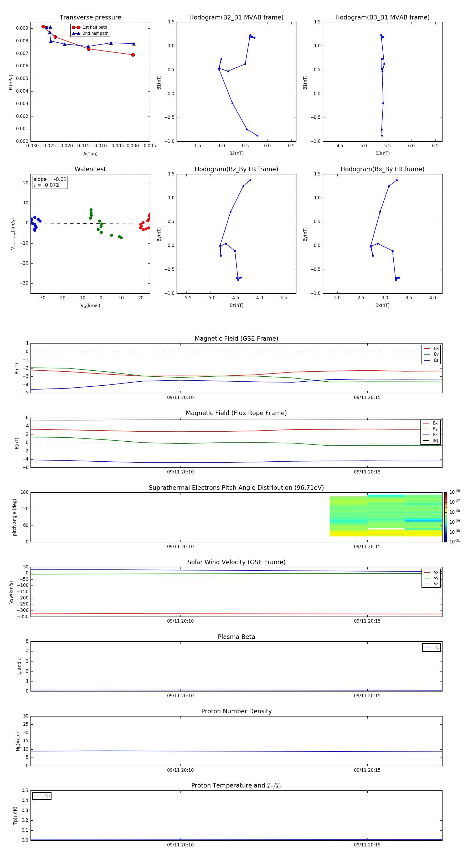Click the 'Magnetic Field (GSE Frame)' title
Viewport: 473px width, 868px height.
[x=236, y=339]
